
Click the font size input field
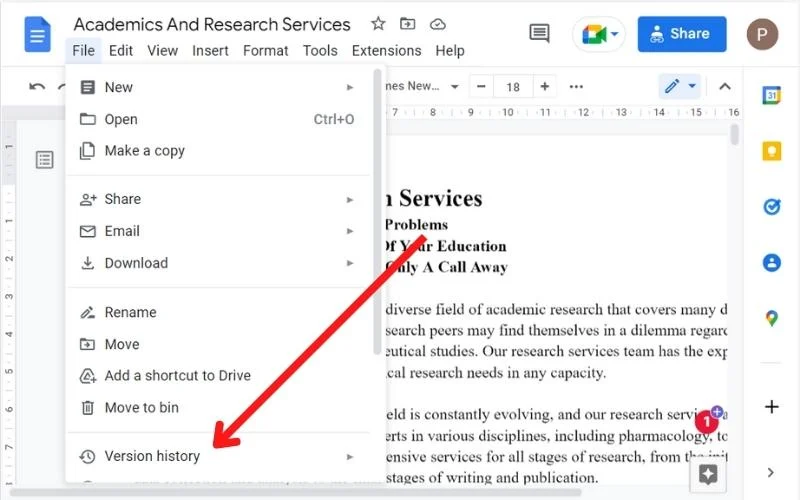click(x=513, y=87)
